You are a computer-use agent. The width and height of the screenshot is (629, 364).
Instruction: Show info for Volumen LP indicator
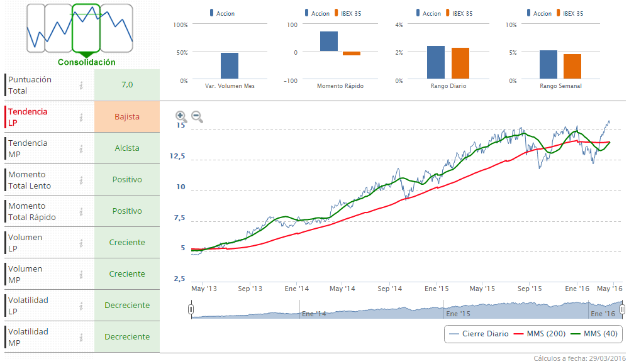click(81, 243)
